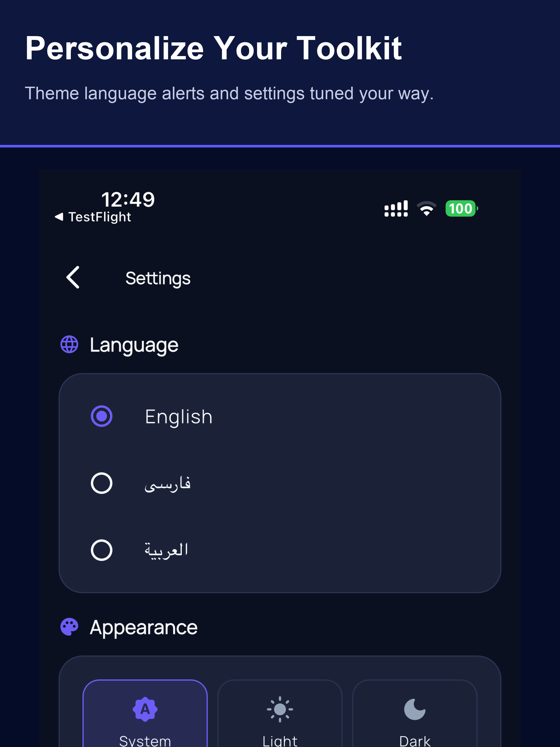Tap the cellular signal bars icon
The height and width of the screenshot is (747, 560).
click(396, 209)
